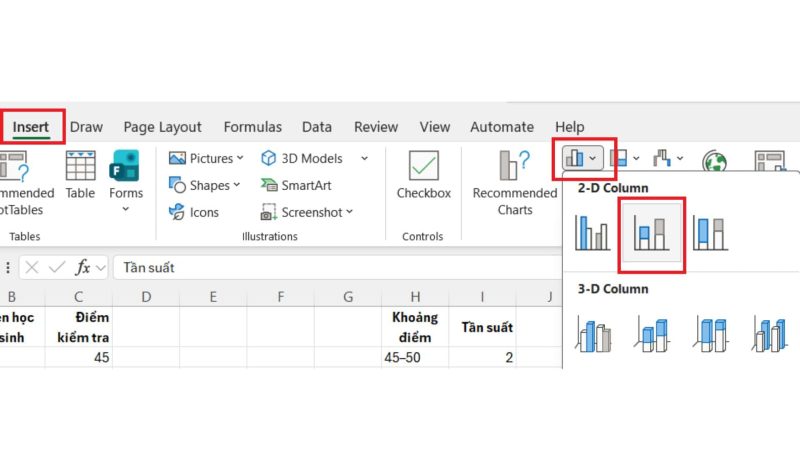The image size is (800, 450).
Task: Open the Review tab
Action: click(376, 127)
